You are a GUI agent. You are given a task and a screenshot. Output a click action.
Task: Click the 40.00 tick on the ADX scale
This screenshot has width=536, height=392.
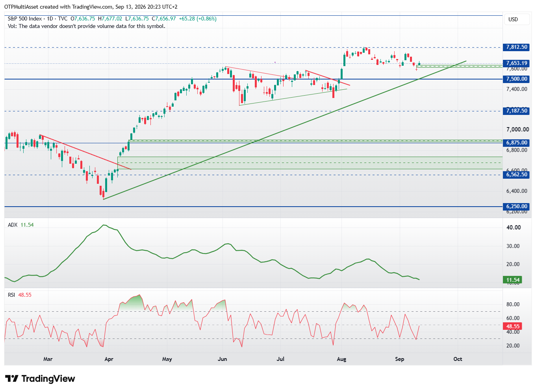514,227
